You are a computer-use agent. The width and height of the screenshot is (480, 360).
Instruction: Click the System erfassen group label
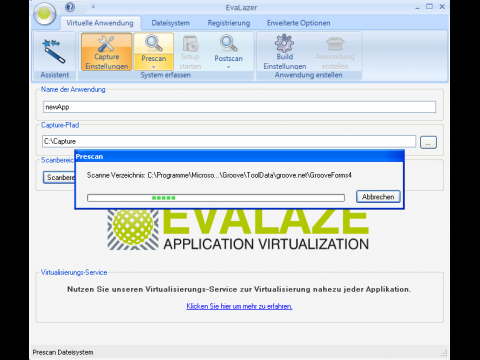tap(166, 75)
